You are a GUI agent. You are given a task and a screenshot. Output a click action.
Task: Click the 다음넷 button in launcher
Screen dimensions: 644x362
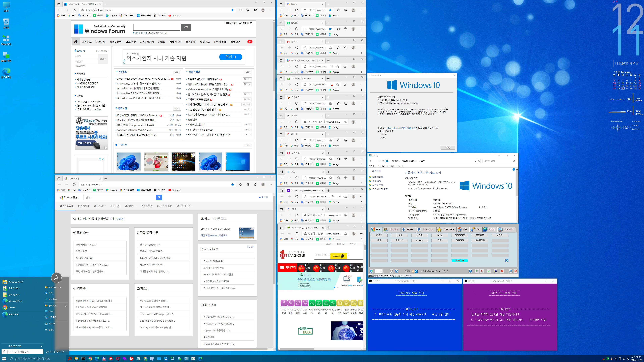[x=379, y=235]
